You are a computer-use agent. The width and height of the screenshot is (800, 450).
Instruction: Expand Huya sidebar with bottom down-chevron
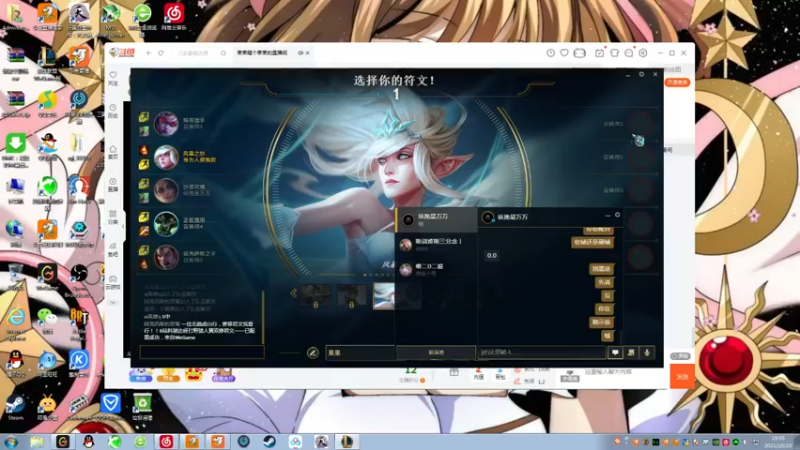[113, 303]
